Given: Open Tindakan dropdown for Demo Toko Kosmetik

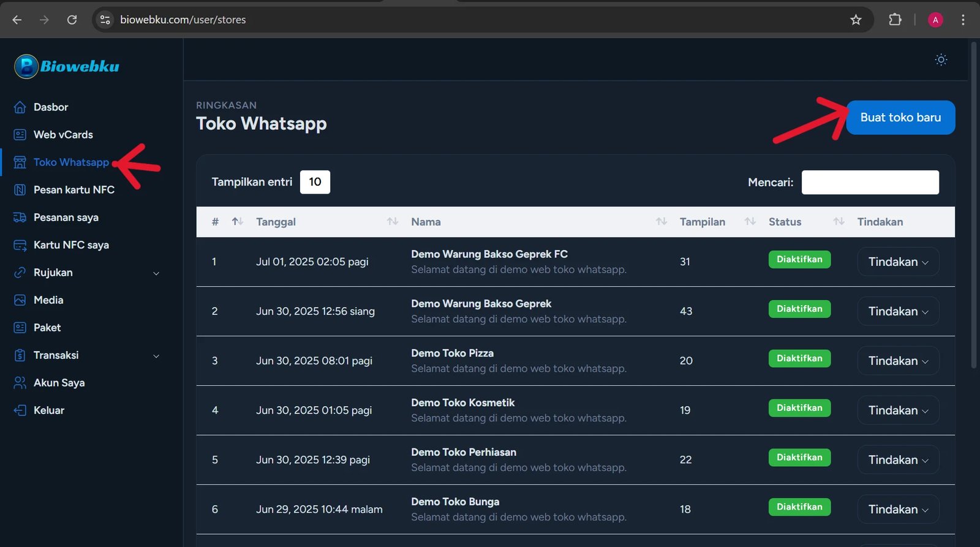Looking at the screenshot, I should pos(898,410).
